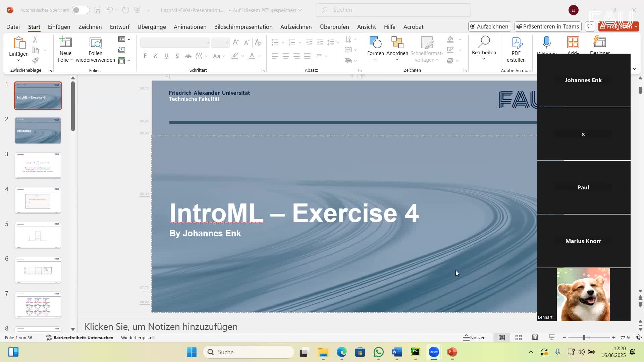This screenshot has width=644, height=362.
Task: Click the Aufzeichnen button
Action: tap(489, 26)
